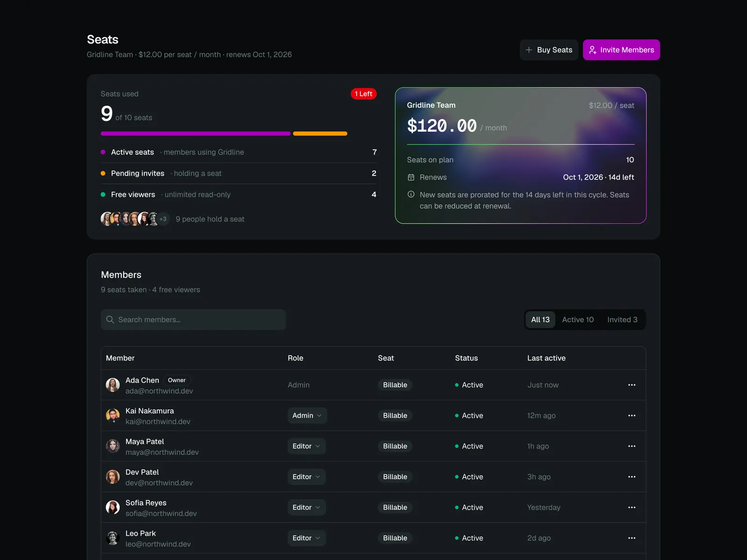Click the info icon beside proration note

click(x=411, y=195)
